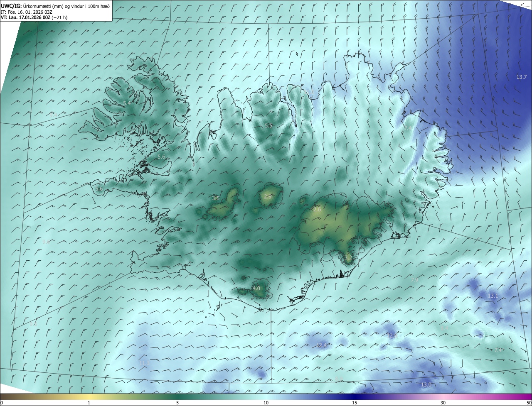
Task: Pick the dark navy band of the colour scale
Action: (x=355, y=396)
